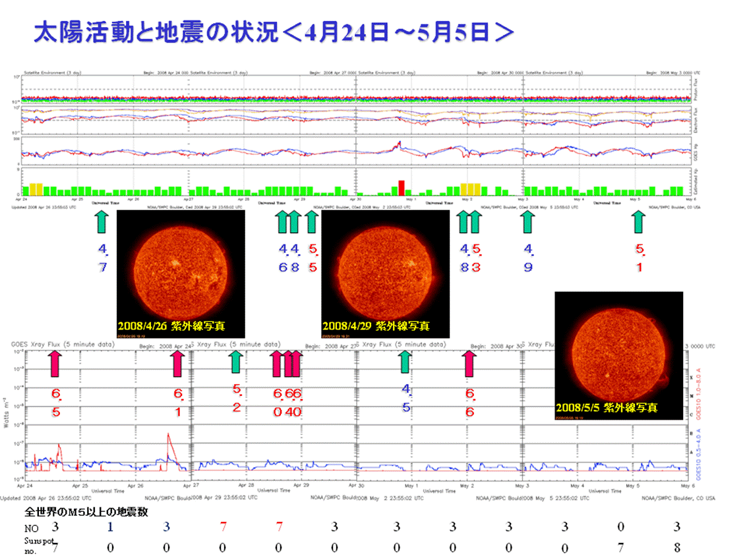Click the Sunspot no. row label

pyautogui.click(x=38, y=546)
